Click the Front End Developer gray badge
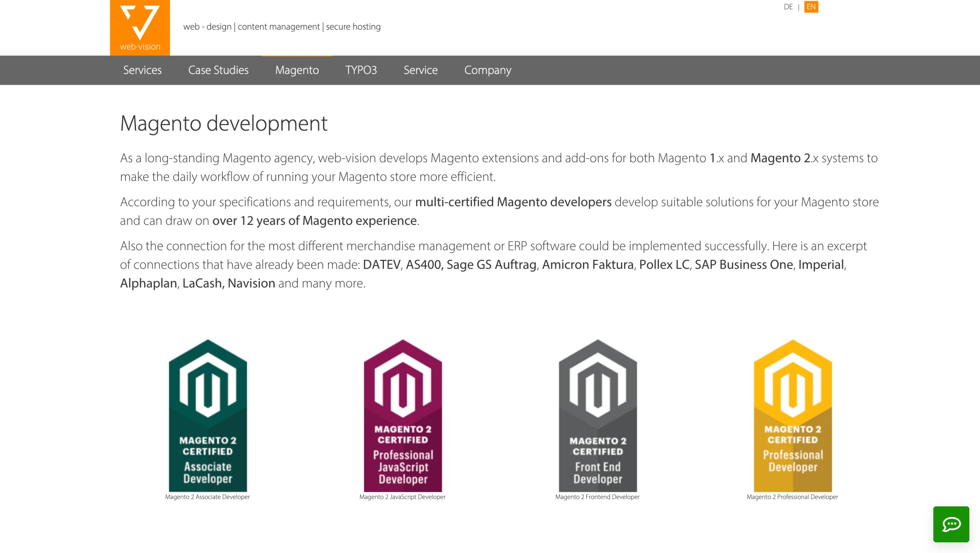The width and height of the screenshot is (980, 553). (597, 415)
